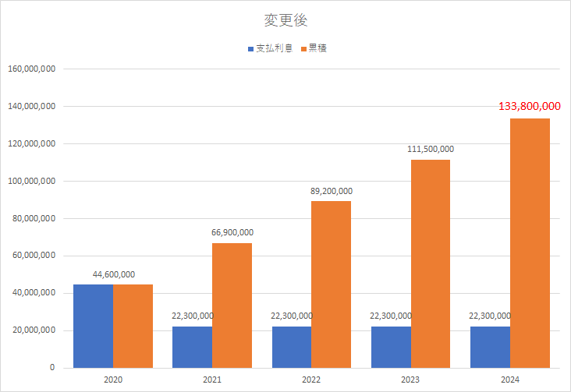571x392 pixels.
Task: Select the 111,500,000 data label
Action: point(431,149)
